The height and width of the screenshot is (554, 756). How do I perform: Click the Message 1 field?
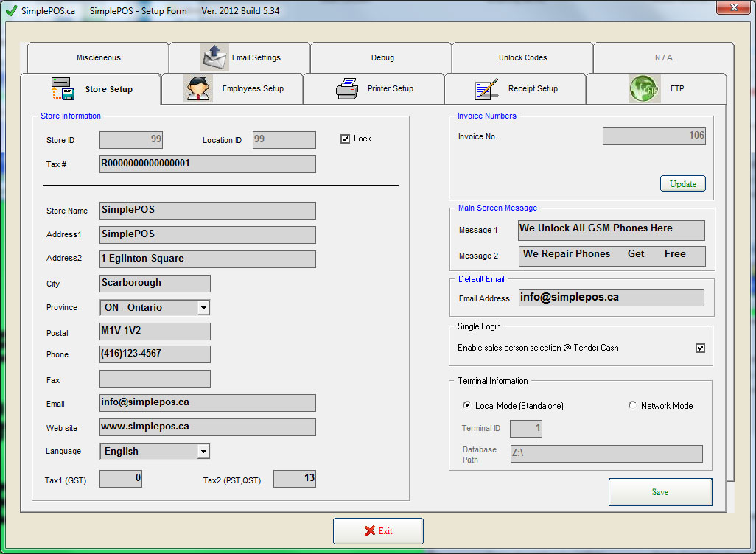pyautogui.click(x=612, y=231)
